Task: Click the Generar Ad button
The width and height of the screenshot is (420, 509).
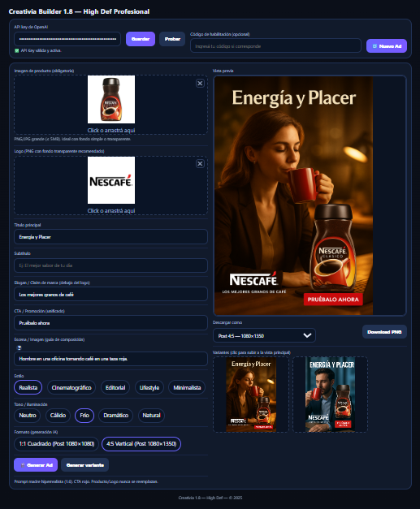Action: [36, 465]
